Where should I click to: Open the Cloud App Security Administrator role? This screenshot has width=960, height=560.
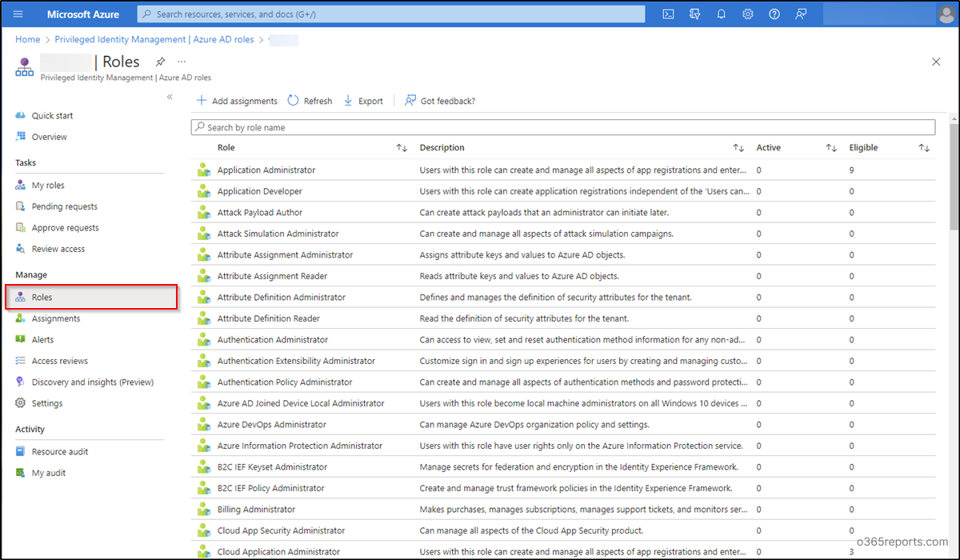point(282,530)
